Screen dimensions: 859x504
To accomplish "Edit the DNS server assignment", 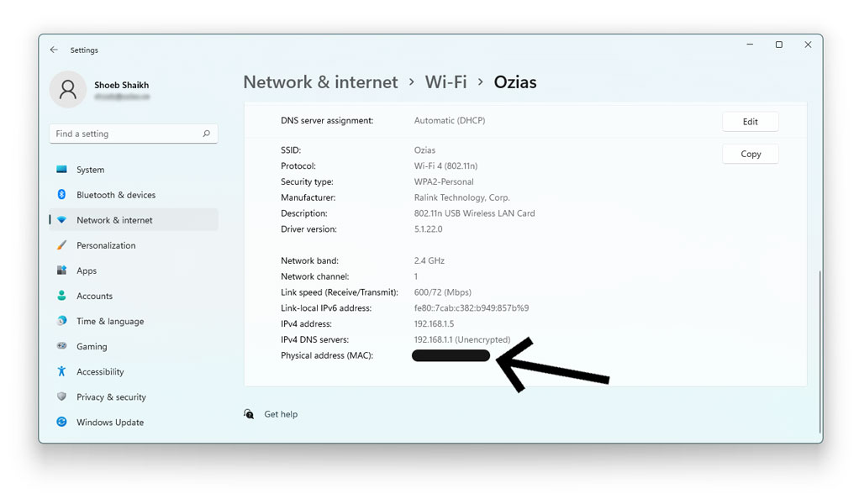I will (x=750, y=121).
